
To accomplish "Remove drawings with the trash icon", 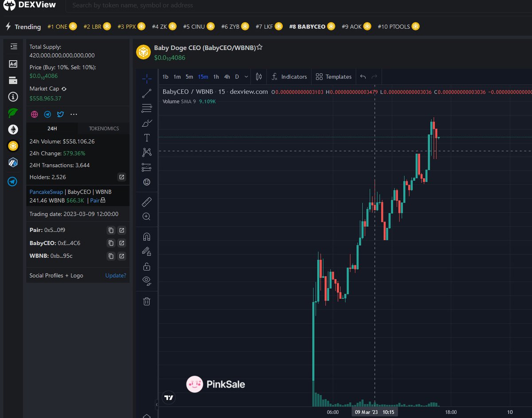I will click(147, 301).
